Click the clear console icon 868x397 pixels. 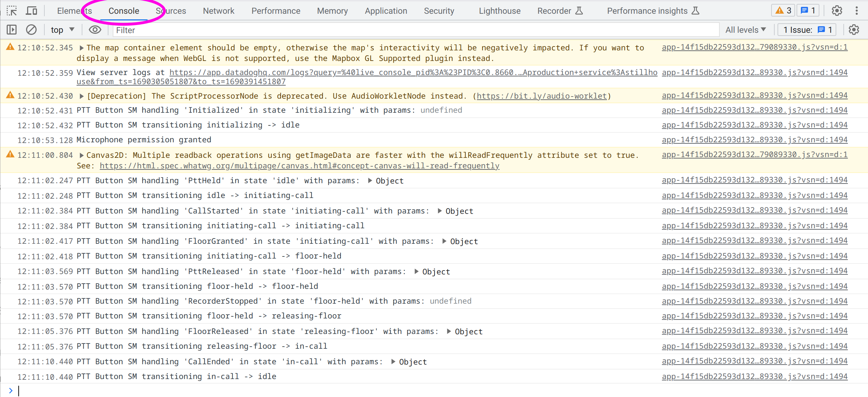(31, 30)
